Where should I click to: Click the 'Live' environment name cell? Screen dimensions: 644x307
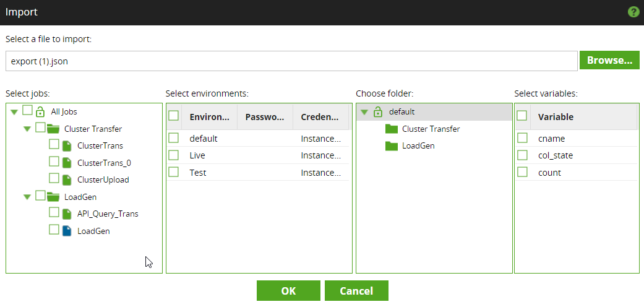click(197, 155)
